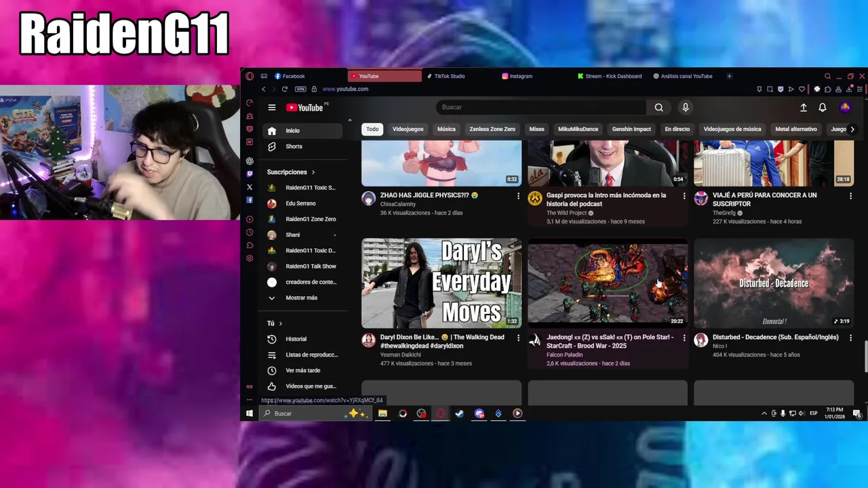Select the Música filter chip
Viewport: 868px width, 488px height.
click(446, 129)
